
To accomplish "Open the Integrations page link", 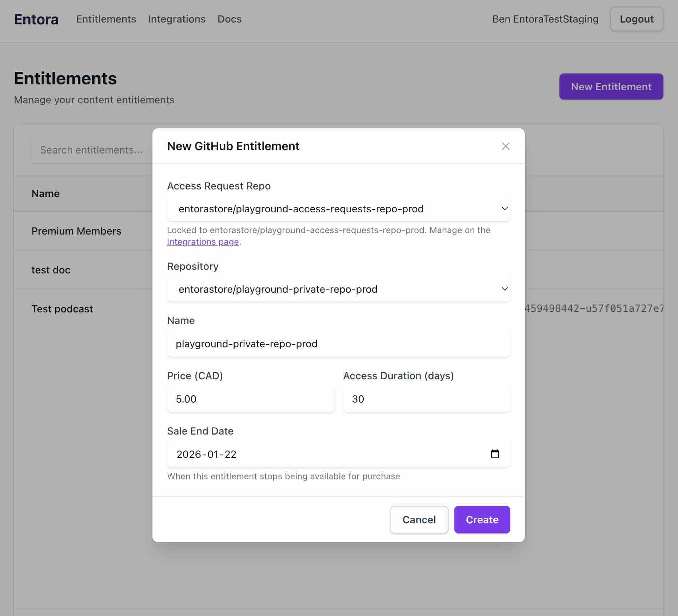I will 203,241.
